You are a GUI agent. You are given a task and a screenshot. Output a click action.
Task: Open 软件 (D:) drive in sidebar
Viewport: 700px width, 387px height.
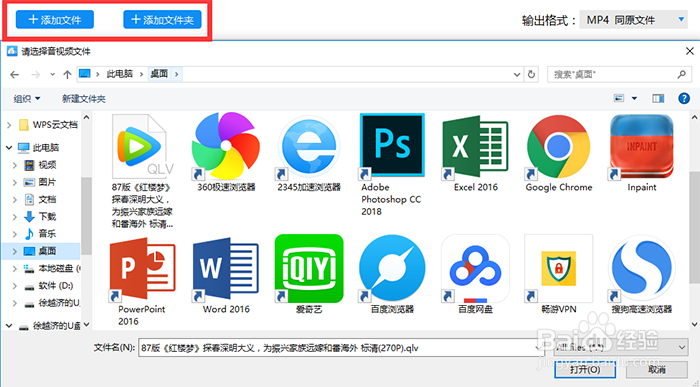tap(49, 286)
